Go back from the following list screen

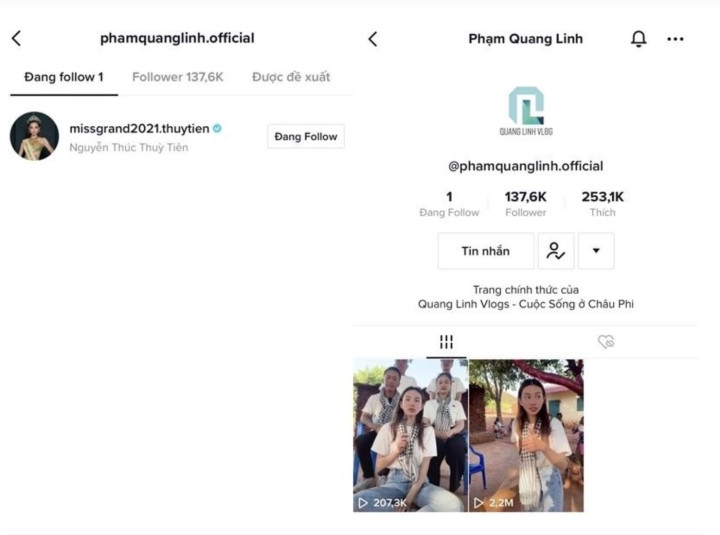click(17, 39)
